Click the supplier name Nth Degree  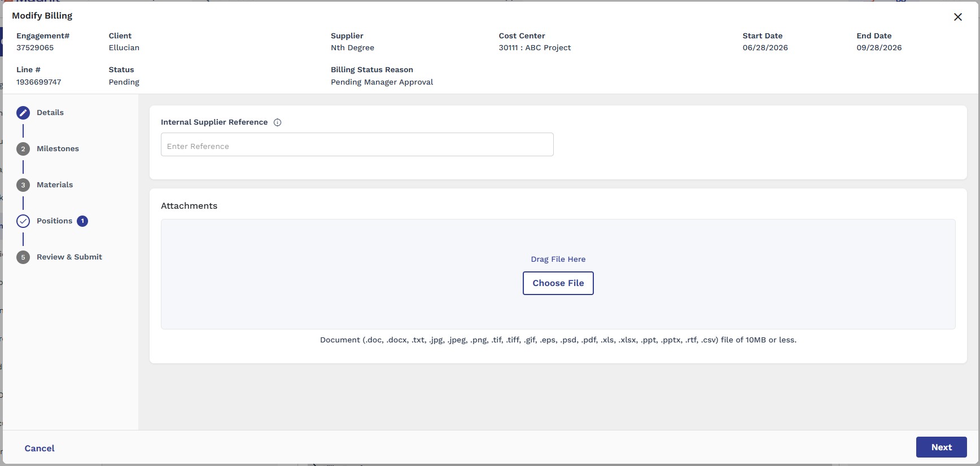352,48
